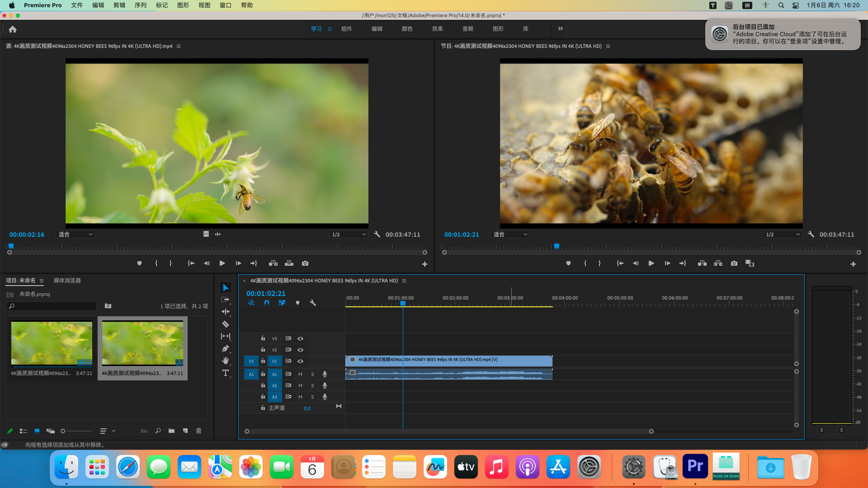
Task: Click project panel thumbnail zoom slider
Action: coord(76,431)
